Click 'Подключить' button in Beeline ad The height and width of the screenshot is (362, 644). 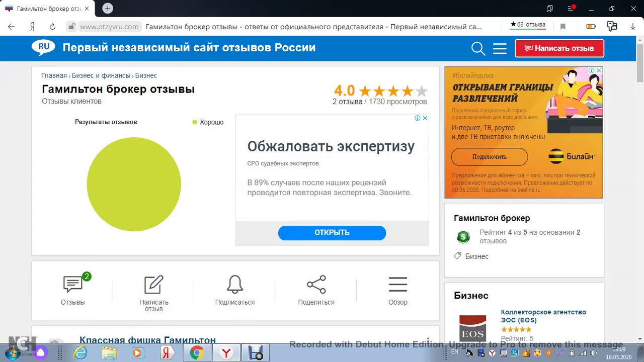[x=490, y=157]
